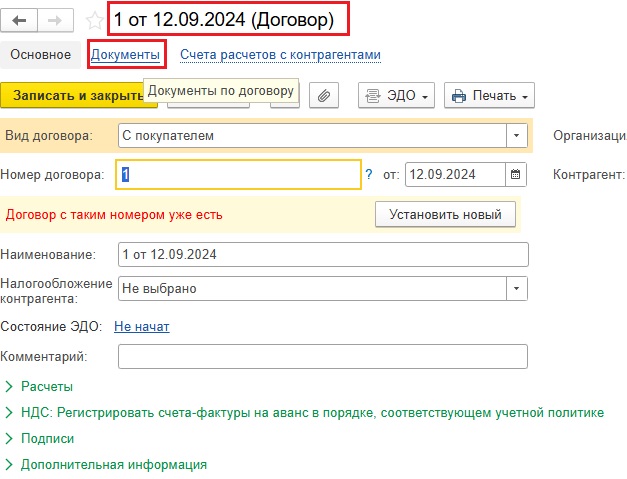The width and height of the screenshot is (627, 479).
Task: Click the Наименование text field
Action: tap(323, 254)
